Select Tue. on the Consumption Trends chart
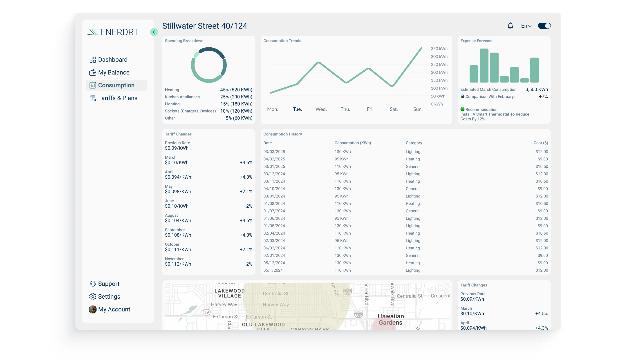636x364 pixels. (x=297, y=109)
